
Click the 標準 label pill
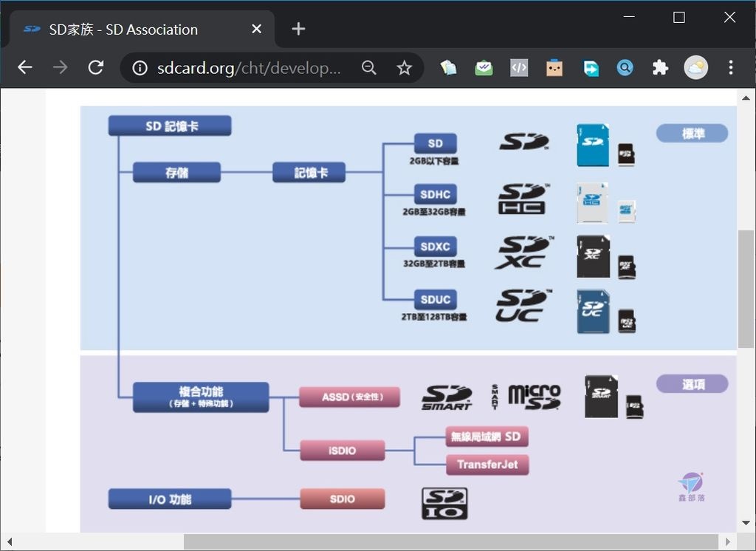(x=693, y=133)
